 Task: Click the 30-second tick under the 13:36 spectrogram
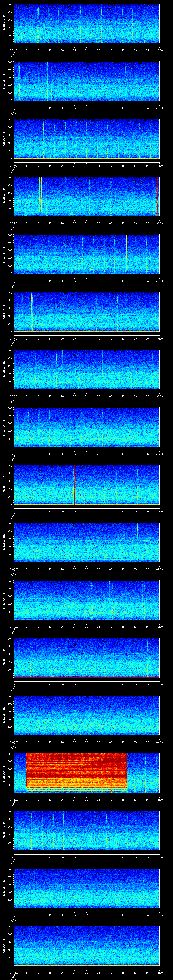tap(86, 339)
